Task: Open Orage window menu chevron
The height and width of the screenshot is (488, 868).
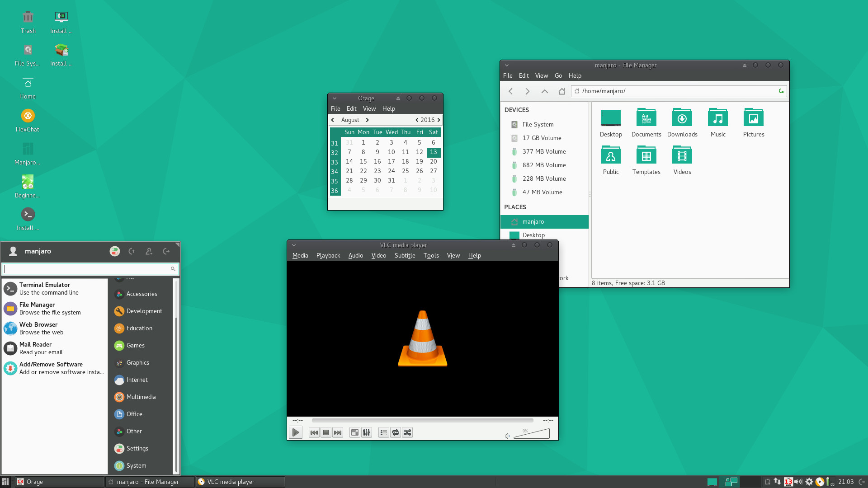Action: pyautogui.click(x=335, y=99)
